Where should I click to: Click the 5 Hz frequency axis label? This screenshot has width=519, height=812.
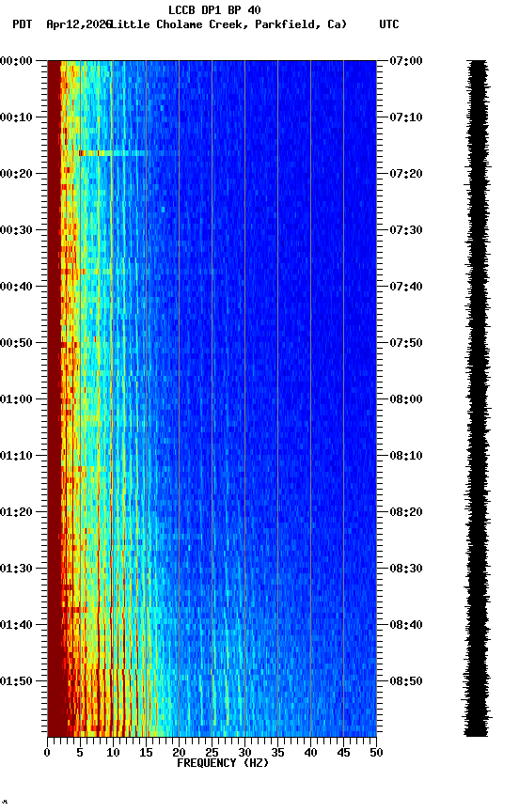pos(80,753)
